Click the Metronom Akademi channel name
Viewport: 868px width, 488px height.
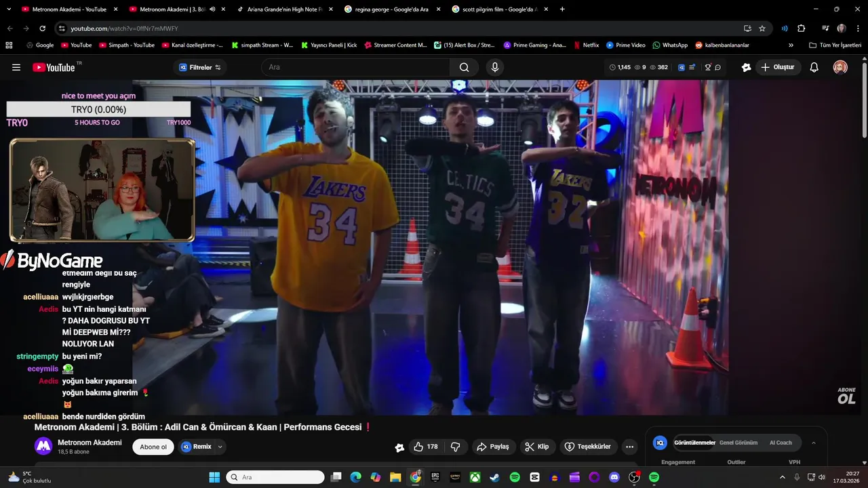click(90, 443)
